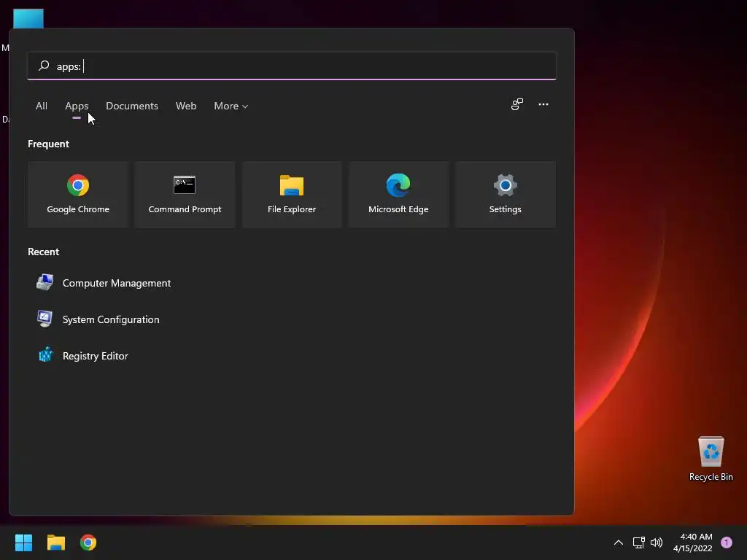Viewport: 747px width, 560px height.
Task: Click inside the apps: search box
Action: [x=292, y=66]
